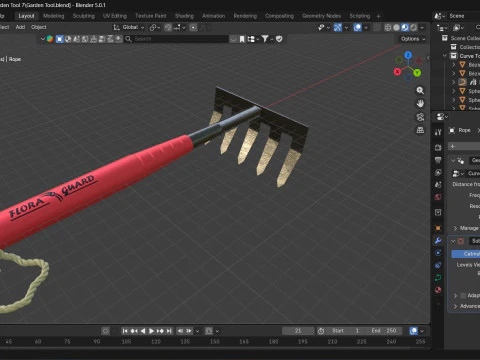Toggle viewport gizmos display
This screenshot has width=480, height=360.
338,27
